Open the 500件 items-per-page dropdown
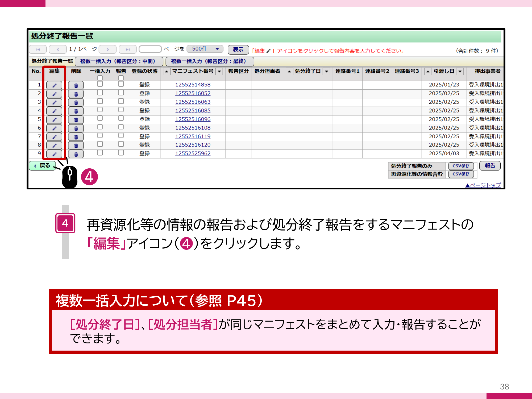The width and height of the screenshot is (532, 399). tap(205, 49)
